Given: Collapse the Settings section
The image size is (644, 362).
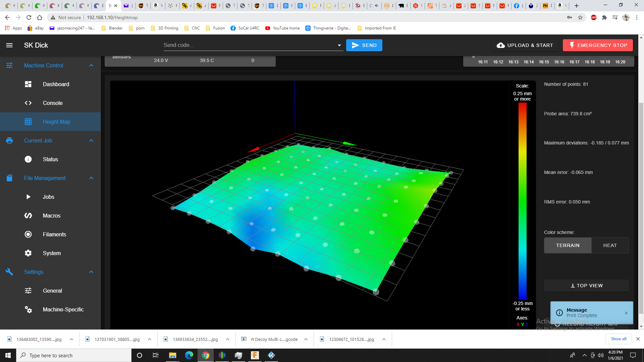Looking at the screenshot, I should click(91, 272).
